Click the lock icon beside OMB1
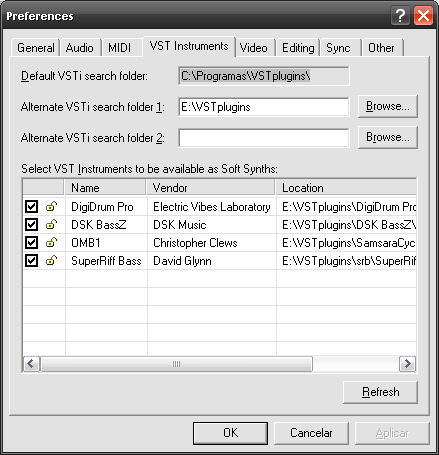The image size is (439, 455). 51,243
